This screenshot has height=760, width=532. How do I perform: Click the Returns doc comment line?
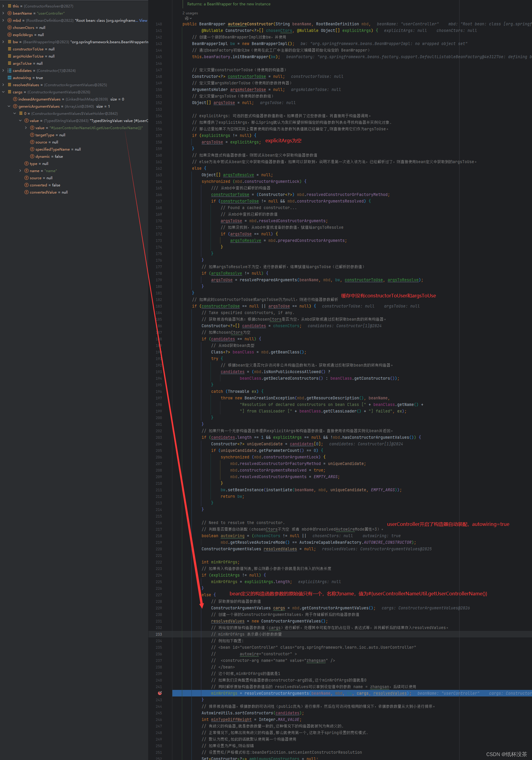point(229,4)
